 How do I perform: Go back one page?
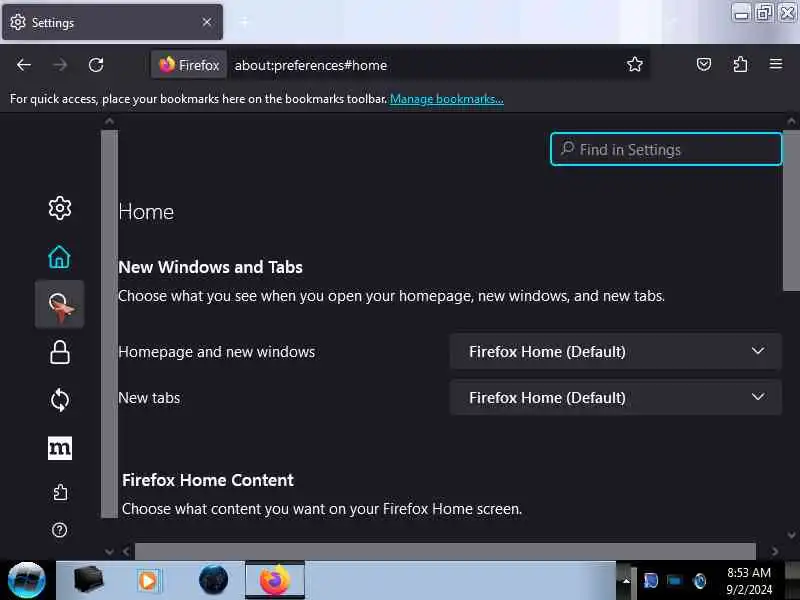pyautogui.click(x=23, y=65)
